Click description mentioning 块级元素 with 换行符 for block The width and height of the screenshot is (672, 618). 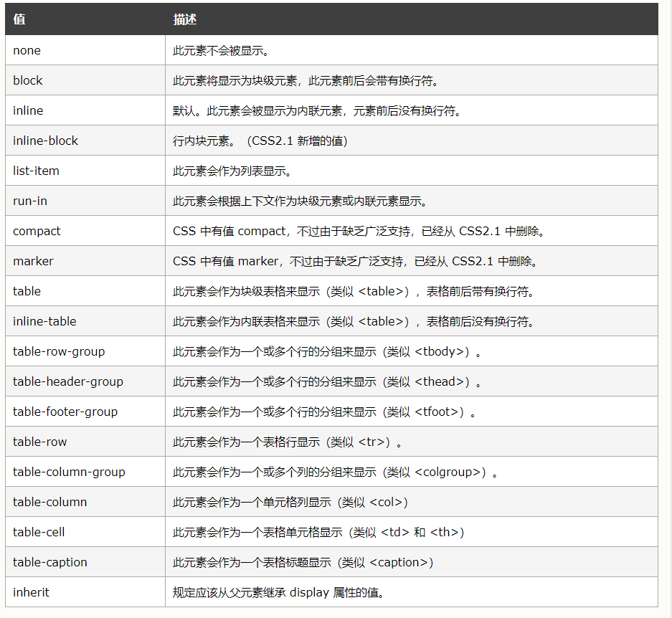click(x=306, y=80)
